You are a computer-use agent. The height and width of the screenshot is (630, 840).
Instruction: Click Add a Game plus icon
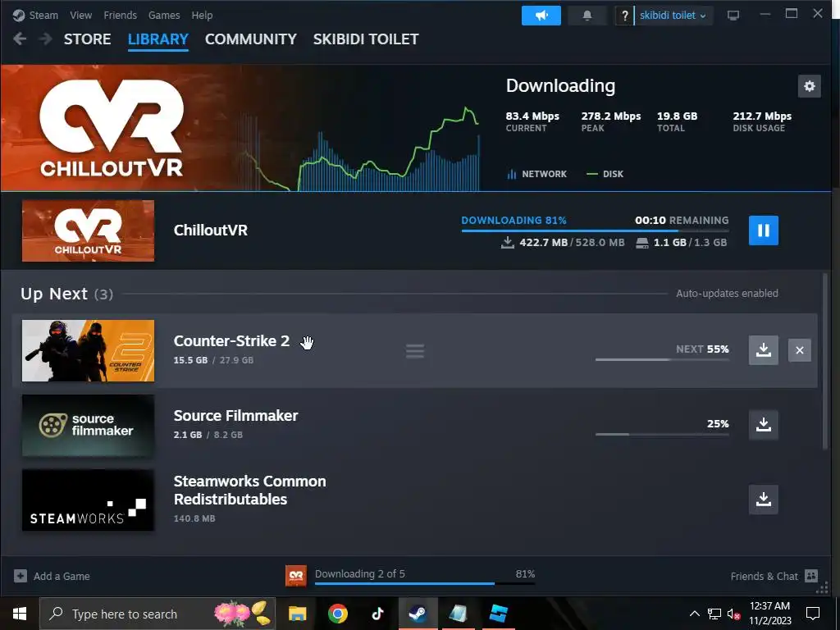21,576
